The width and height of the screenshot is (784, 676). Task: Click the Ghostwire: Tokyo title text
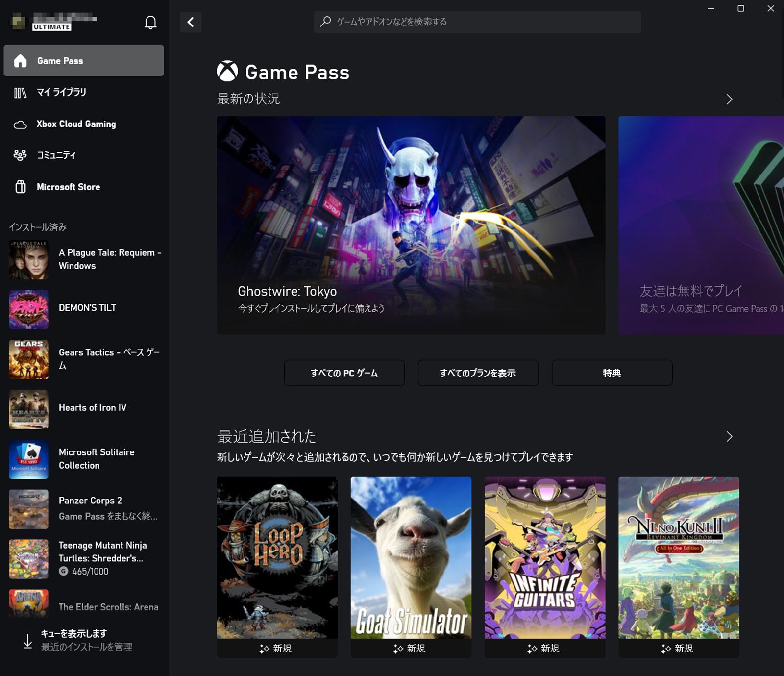tap(287, 291)
